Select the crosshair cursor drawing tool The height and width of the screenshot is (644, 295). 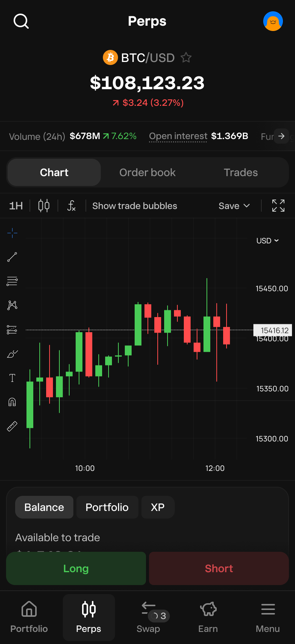[12, 233]
